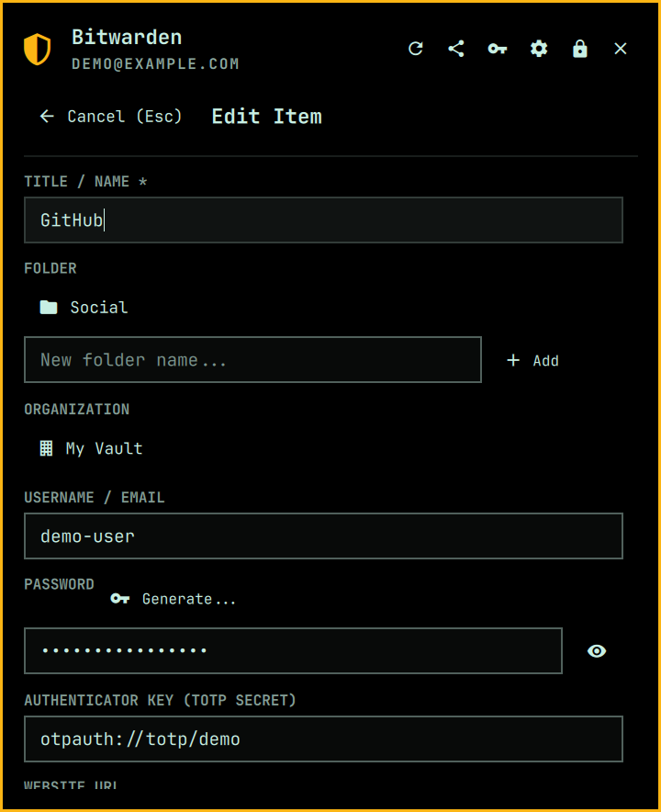Click the organization building icon
661x812 pixels.
tap(46, 448)
